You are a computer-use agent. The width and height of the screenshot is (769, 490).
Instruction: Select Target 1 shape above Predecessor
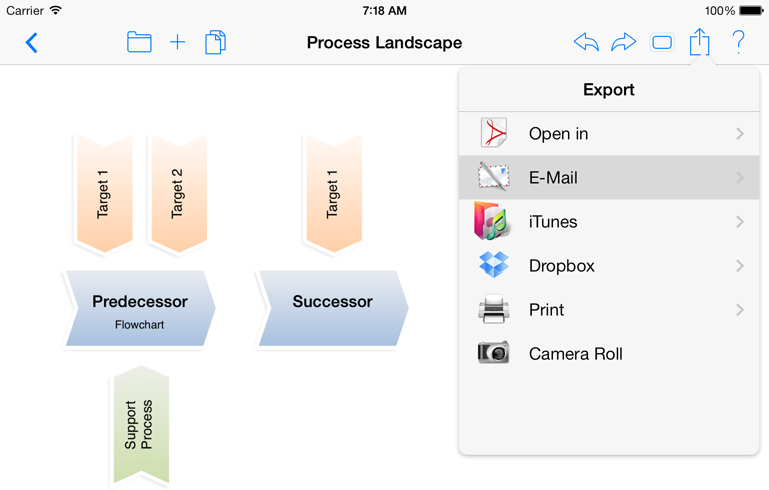(104, 194)
